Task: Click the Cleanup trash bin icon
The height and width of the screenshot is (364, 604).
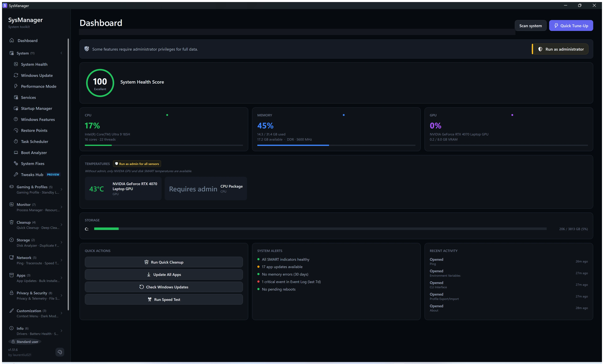Action: (x=12, y=222)
